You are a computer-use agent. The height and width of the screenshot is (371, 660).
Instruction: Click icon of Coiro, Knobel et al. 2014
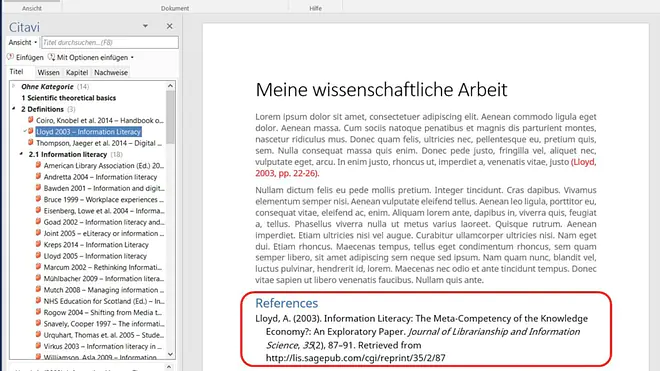coord(30,120)
